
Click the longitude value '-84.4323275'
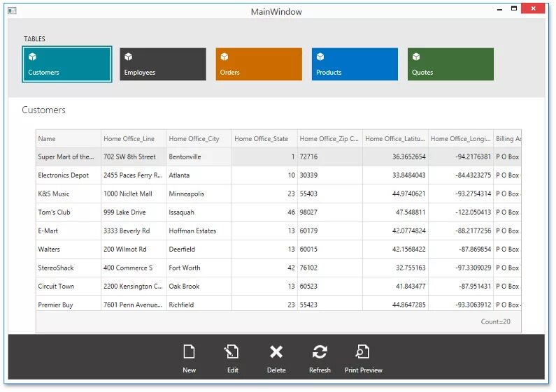[473, 175]
